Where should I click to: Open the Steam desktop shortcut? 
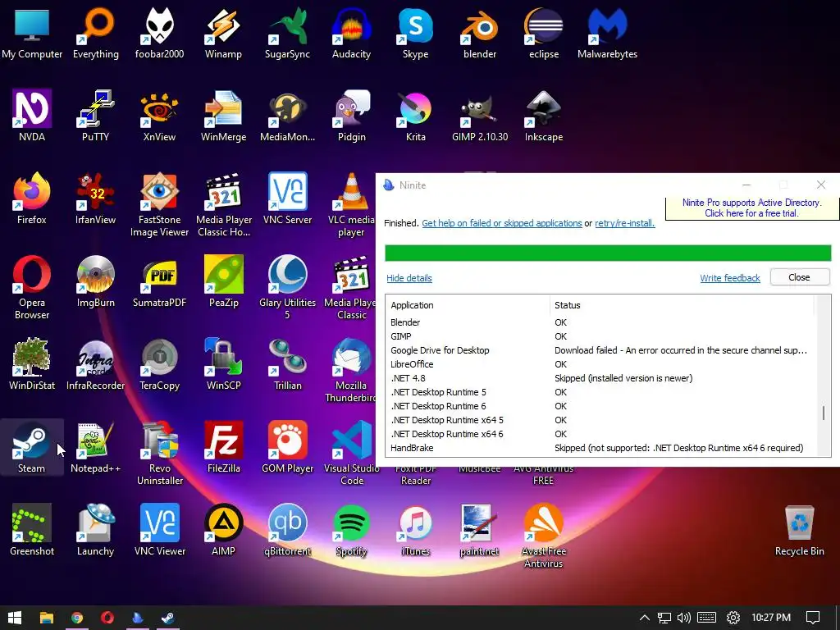(32, 447)
